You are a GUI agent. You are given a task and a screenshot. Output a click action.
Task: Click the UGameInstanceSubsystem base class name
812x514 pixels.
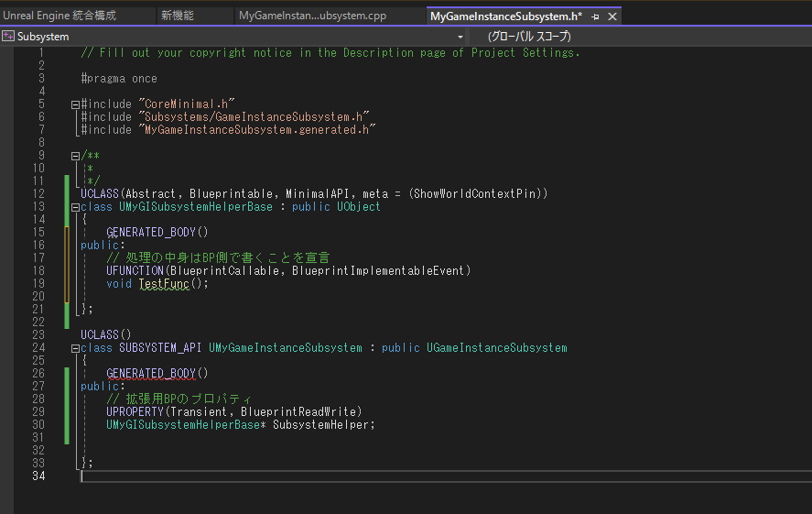pyautogui.click(x=496, y=347)
